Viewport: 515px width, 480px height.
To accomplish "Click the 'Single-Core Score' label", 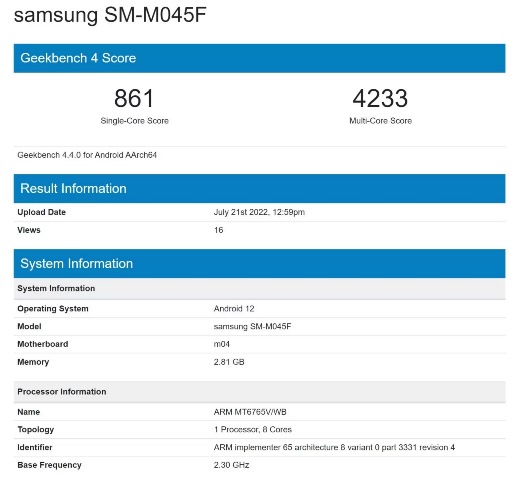I will pos(134,121).
